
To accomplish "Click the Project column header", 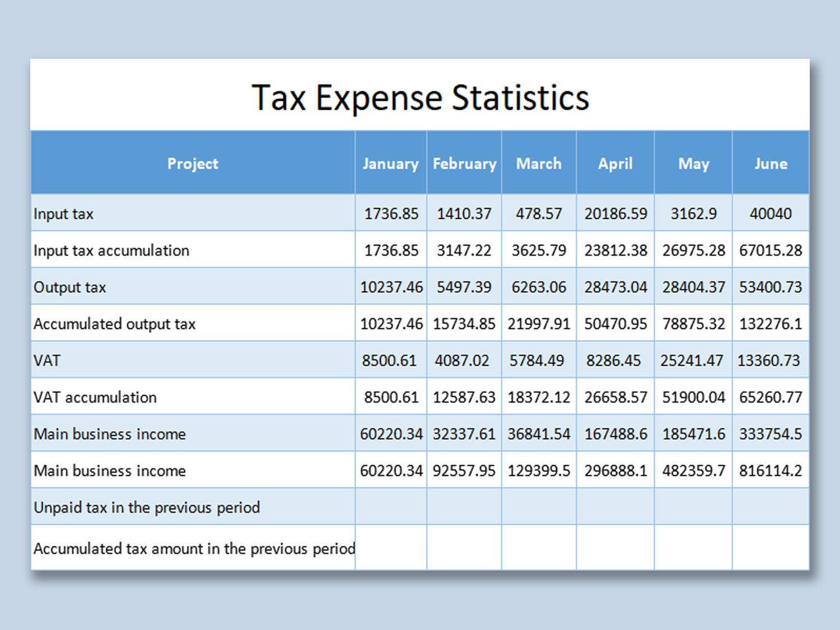I will [193, 164].
